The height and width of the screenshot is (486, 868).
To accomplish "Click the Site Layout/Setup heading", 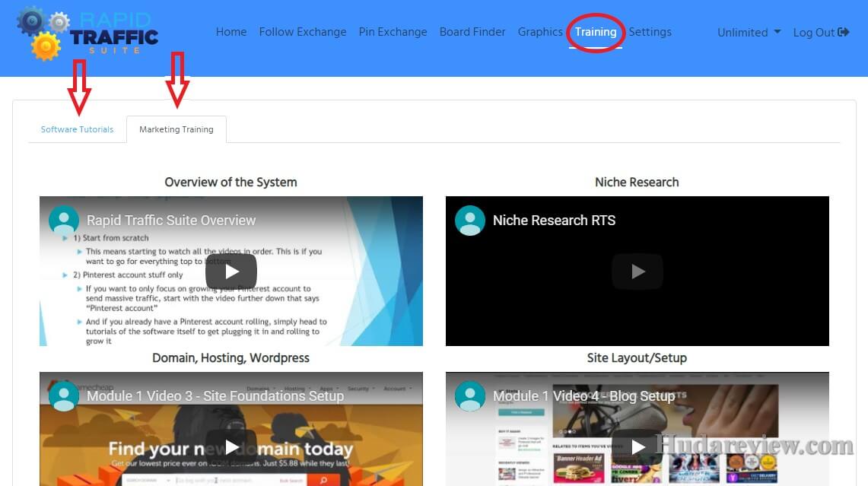I will tap(637, 357).
